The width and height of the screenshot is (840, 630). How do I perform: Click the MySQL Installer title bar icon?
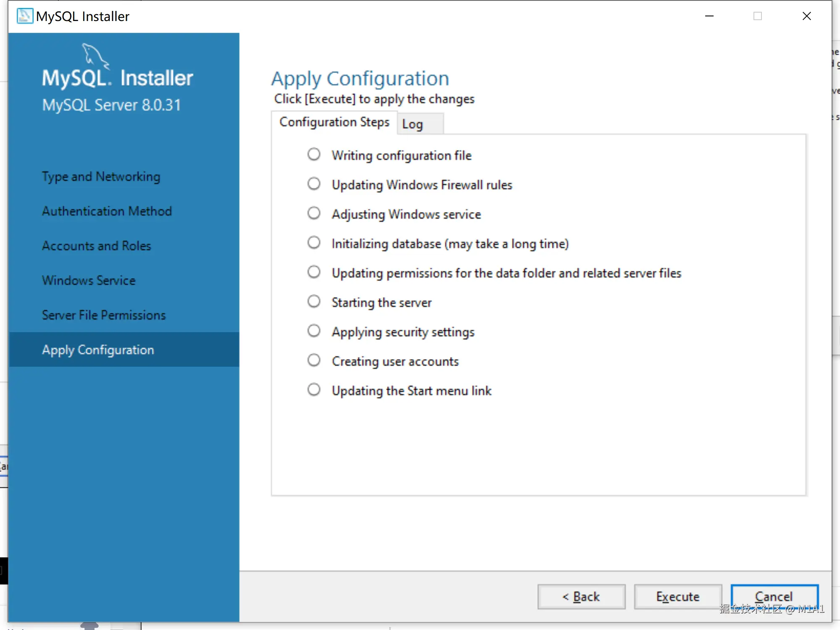point(24,16)
